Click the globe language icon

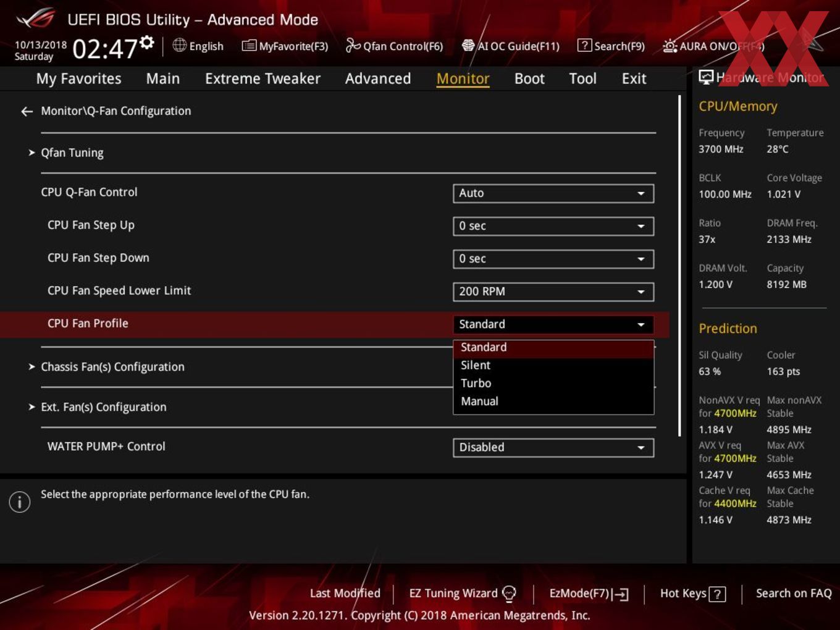point(179,45)
